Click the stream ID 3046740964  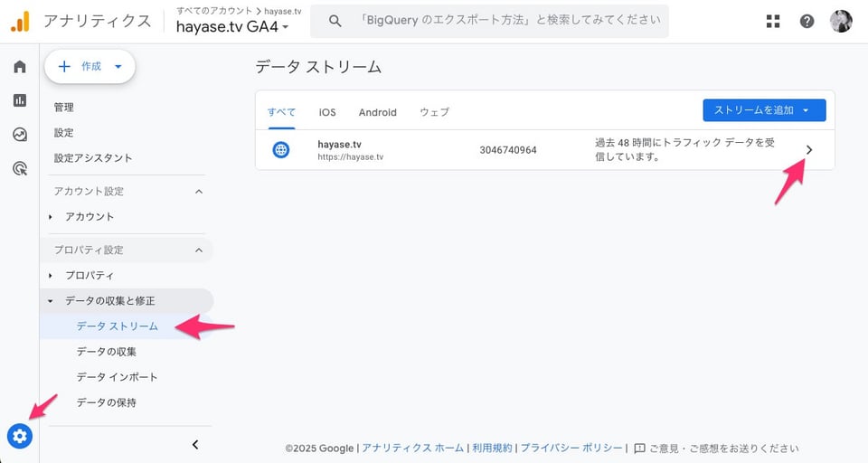(508, 150)
